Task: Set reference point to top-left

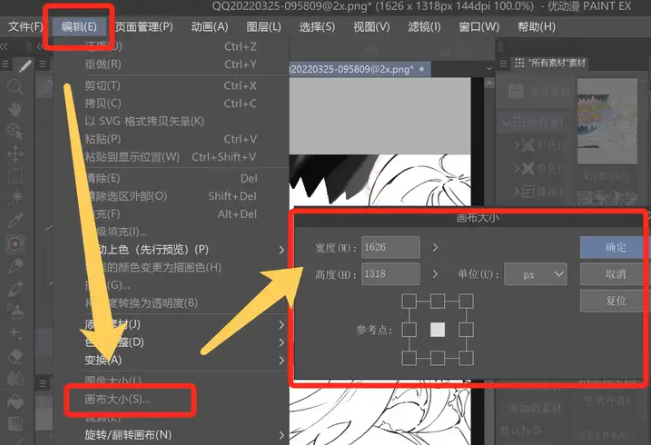Action: pyautogui.click(x=409, y=301)
